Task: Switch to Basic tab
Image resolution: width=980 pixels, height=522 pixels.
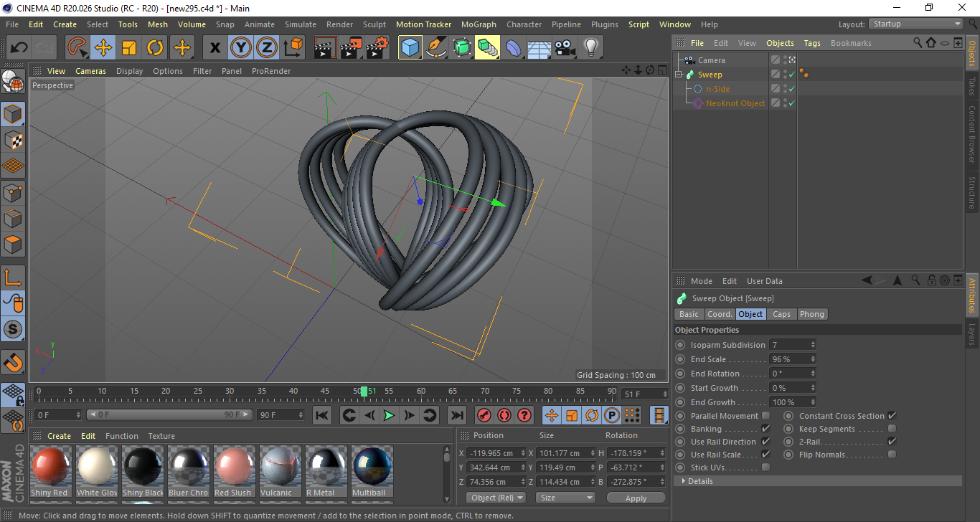Action: point(689,314)
